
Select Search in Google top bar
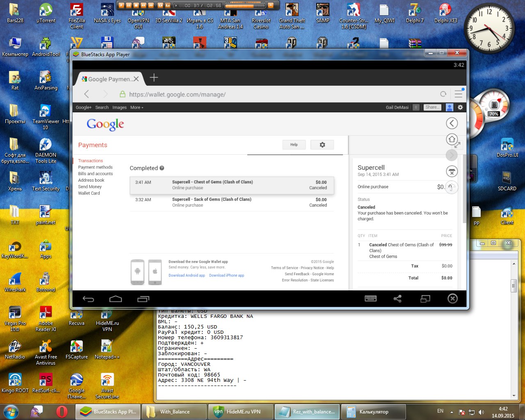(x=102, y=107)
